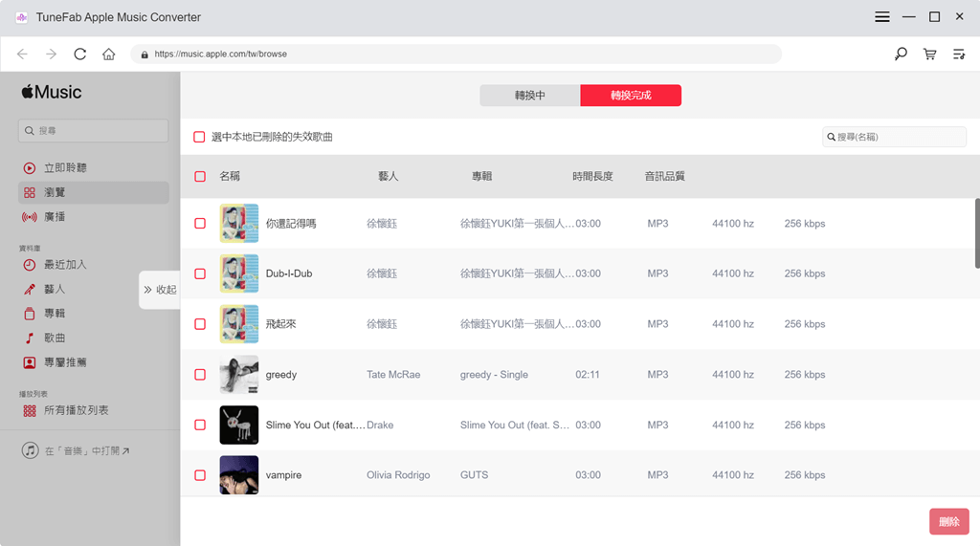Collapse the panel with 收起 button
This screenshot has width=980, height=546.
160,290
